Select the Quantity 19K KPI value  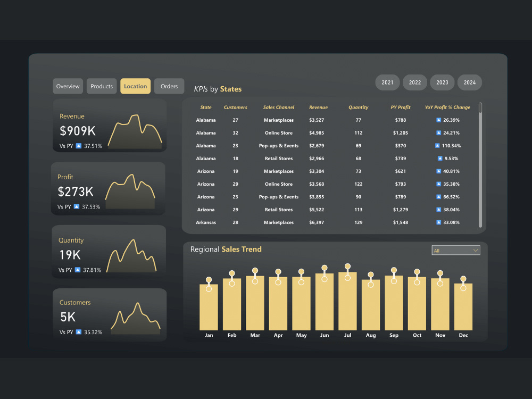tap(70, 255)
